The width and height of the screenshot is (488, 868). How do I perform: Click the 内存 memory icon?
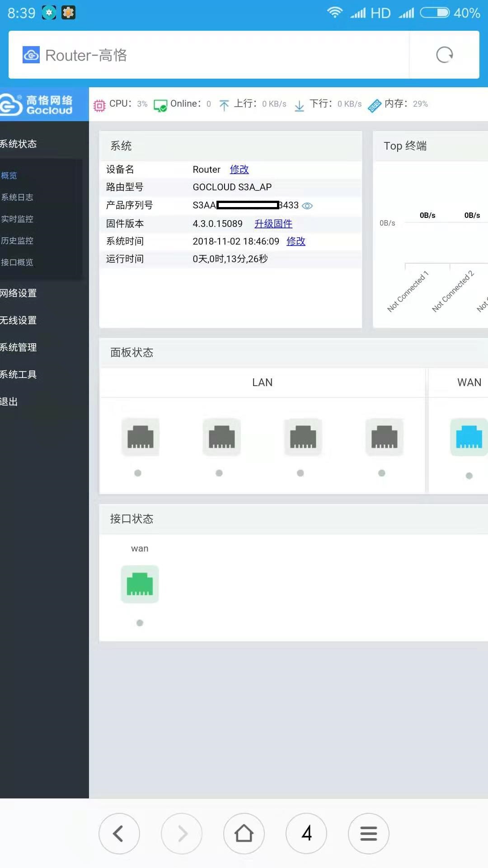[375, 105]
